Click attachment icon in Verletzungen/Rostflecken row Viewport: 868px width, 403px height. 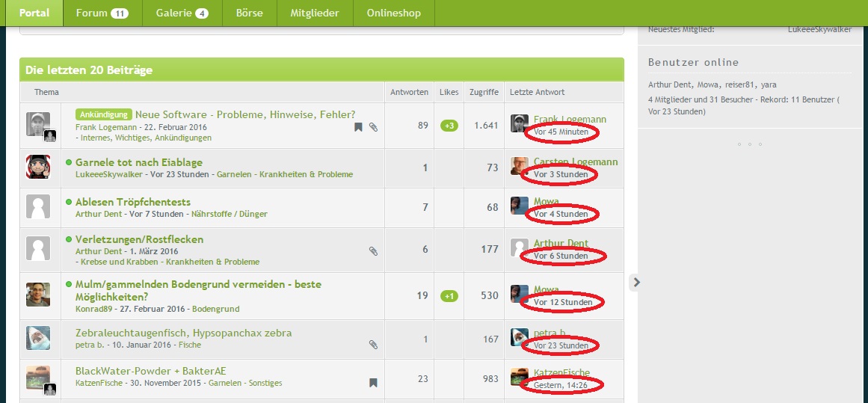click(x=374, y=251)
